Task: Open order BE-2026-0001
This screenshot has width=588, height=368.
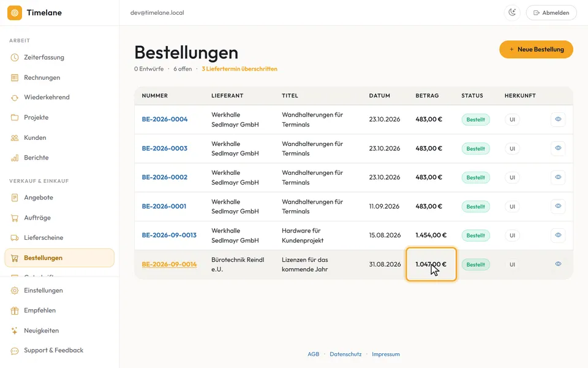Action: click(x=164, y=206)
